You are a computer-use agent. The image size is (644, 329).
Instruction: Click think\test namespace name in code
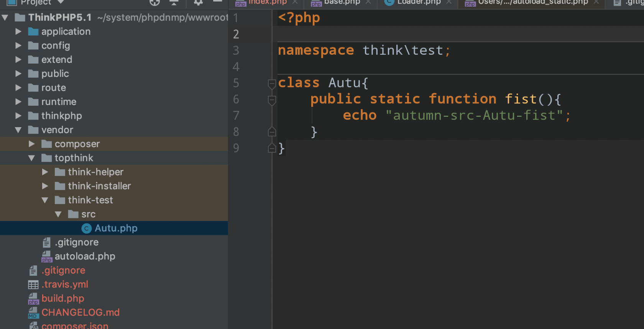click(403, 50)
